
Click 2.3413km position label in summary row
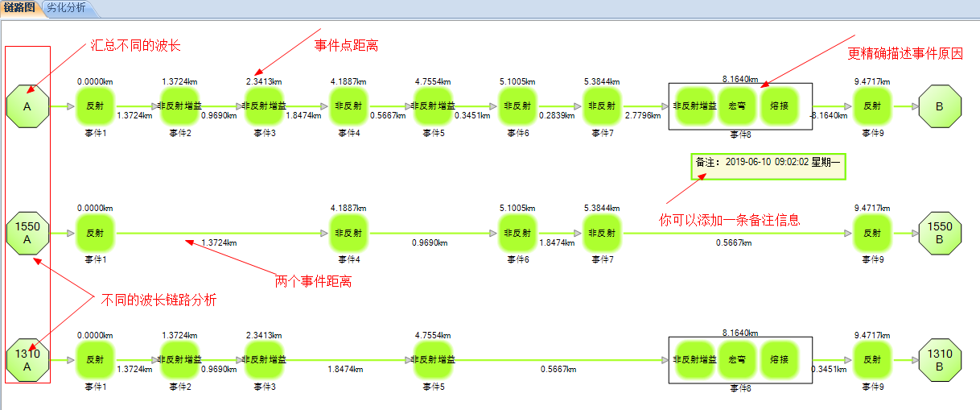264,81
